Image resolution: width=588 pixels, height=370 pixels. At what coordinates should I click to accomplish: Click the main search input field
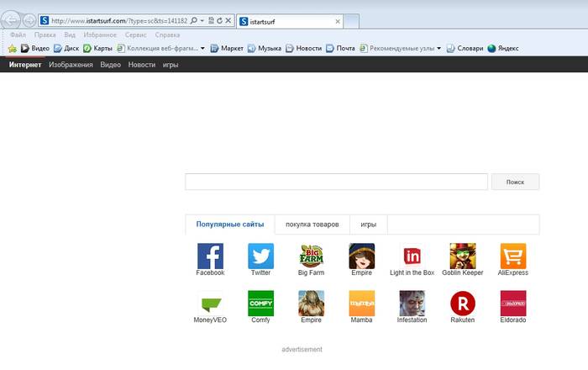336,182
